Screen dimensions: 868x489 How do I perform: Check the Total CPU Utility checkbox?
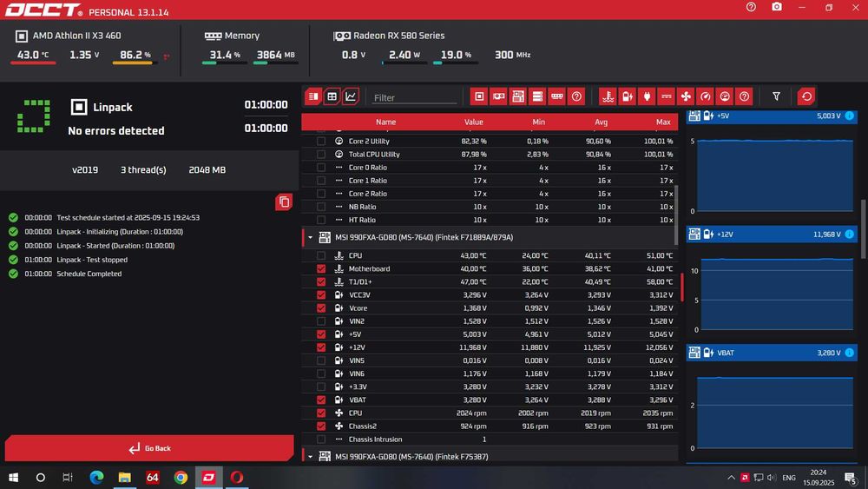point(321,155)
